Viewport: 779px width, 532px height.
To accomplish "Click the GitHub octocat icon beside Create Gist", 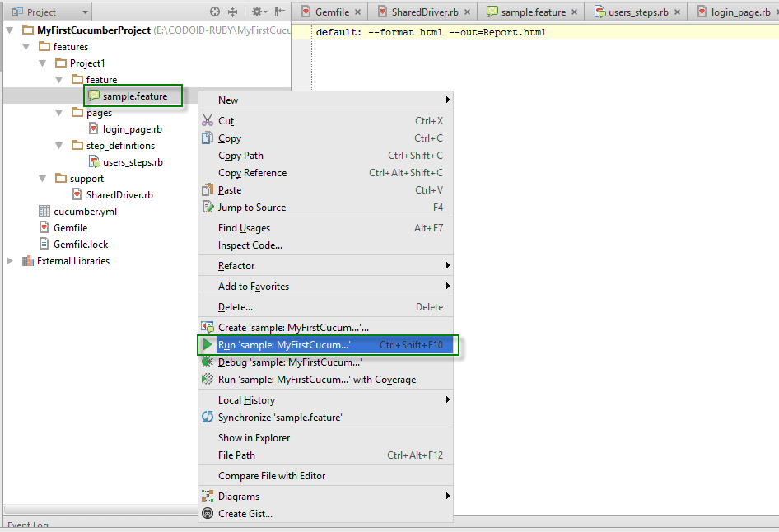I will (x=207, y=513).
